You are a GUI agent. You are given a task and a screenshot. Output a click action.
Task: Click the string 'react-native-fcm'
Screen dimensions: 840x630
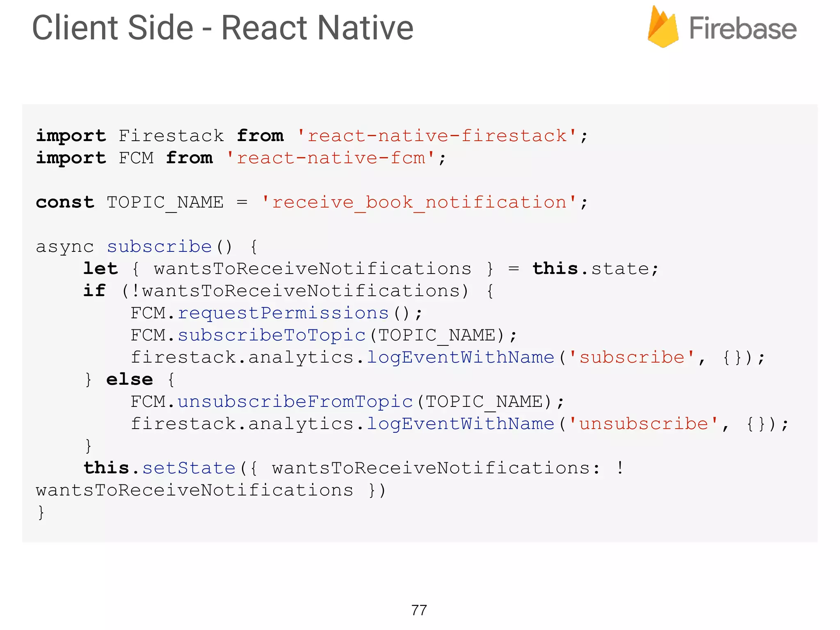(x=331, y=157)
